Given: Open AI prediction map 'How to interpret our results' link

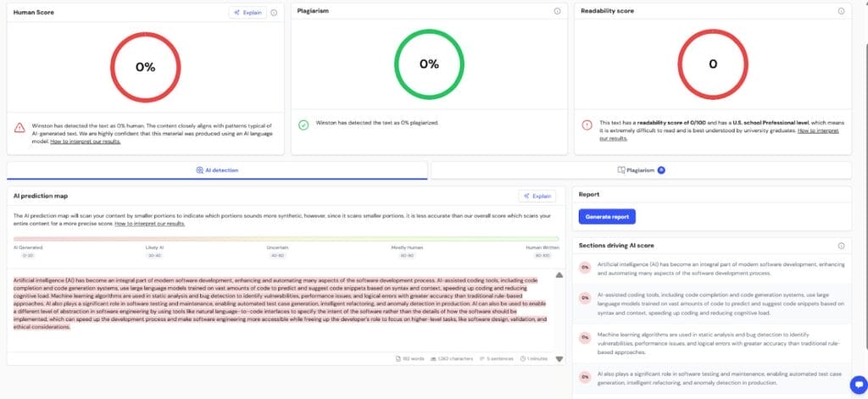Looking at the screenshot, I should 149,224.
